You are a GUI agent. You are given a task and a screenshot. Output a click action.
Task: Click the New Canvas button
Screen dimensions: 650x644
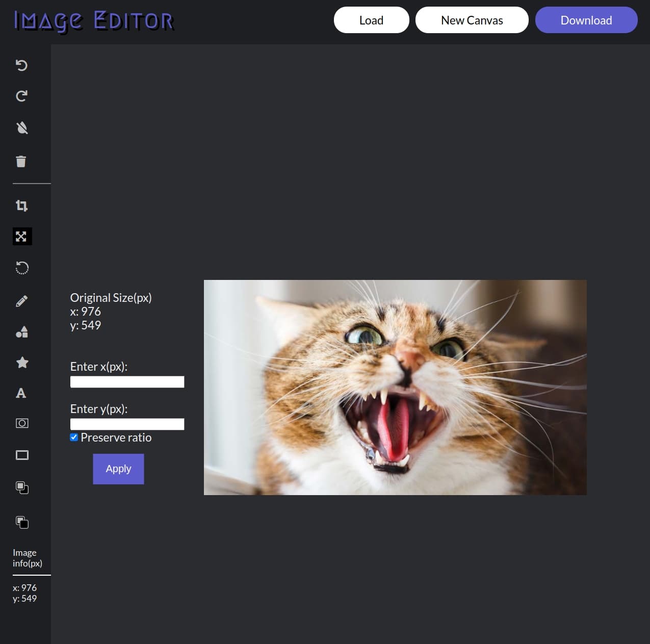click(x=472, y=20)
